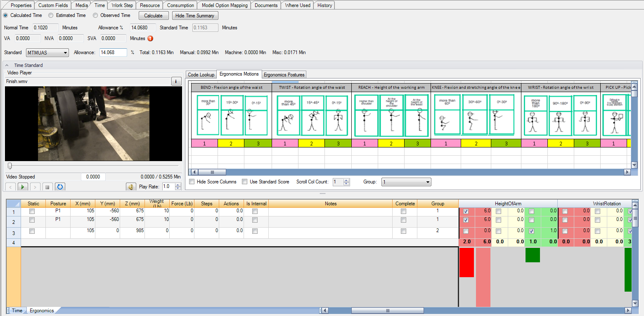Switch to the Ergonomics Postures tab
644x316 pixels.
click(284, 75)
